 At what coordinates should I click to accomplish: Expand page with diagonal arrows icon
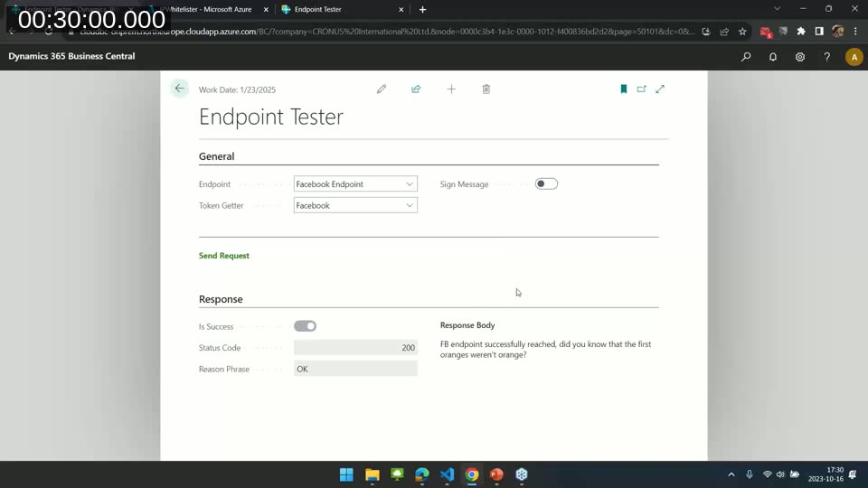pos(660,89)
